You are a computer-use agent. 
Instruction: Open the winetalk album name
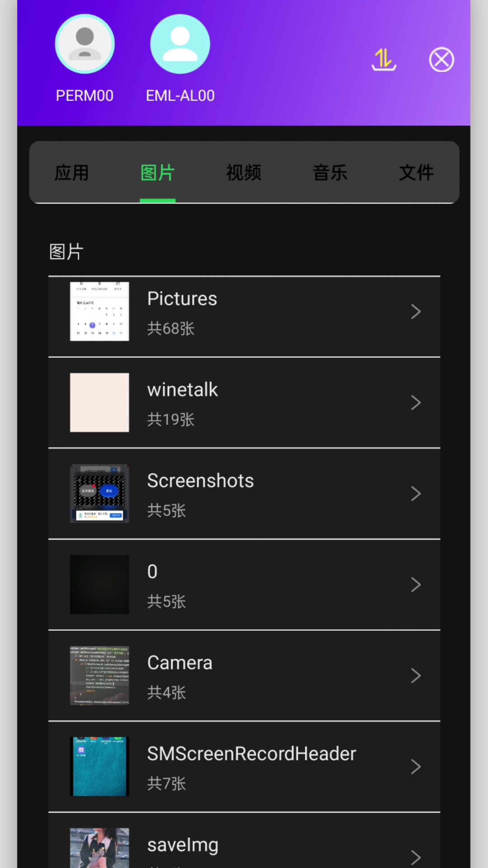point(183,390)
